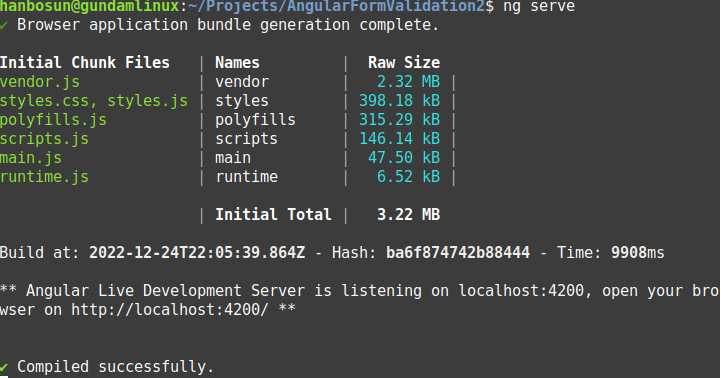The image size is (721, 378).
Task: Click the 'vendor' name cell
Action: 242,82
